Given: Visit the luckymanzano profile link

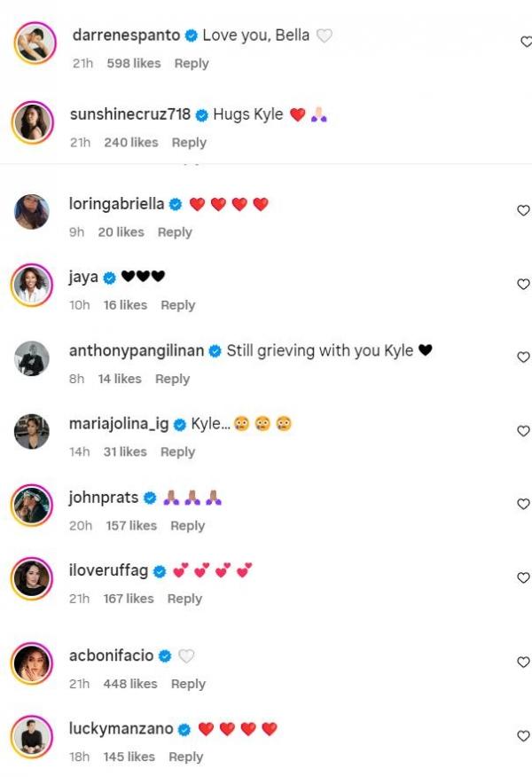Looking at the screenshot, I should (x=120, y=729).
